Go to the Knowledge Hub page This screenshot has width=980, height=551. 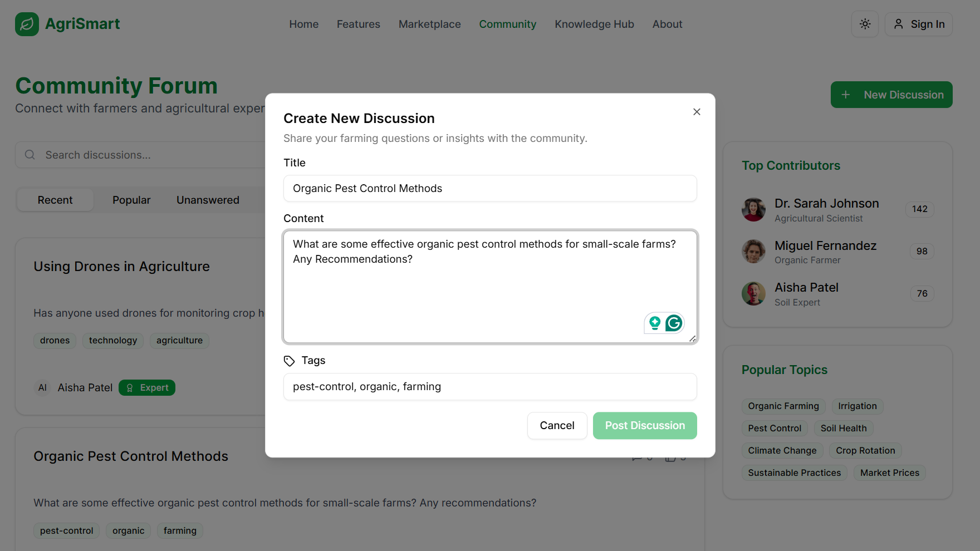coord(594,24)
